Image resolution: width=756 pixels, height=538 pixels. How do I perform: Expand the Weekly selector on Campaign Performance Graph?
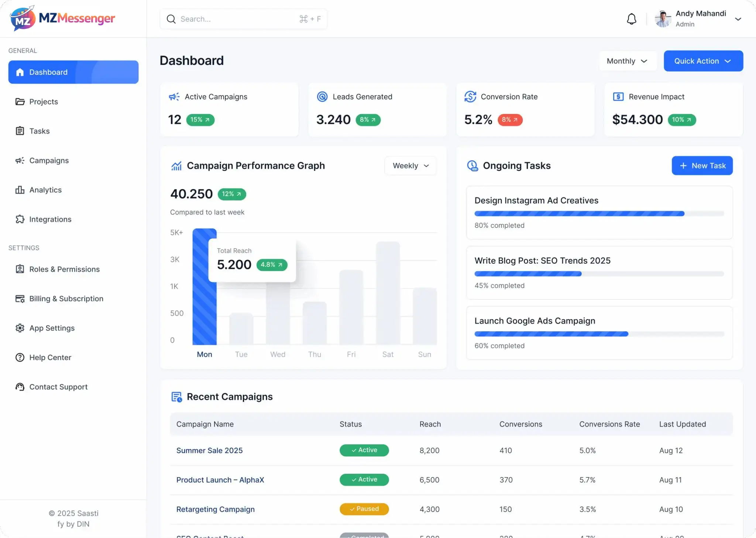coord(410,165)
